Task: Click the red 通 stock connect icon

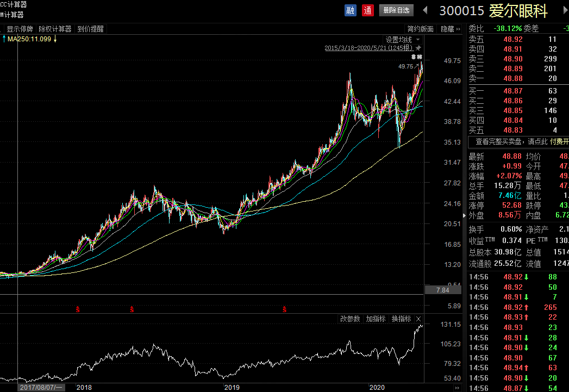Action: point(367,10)
